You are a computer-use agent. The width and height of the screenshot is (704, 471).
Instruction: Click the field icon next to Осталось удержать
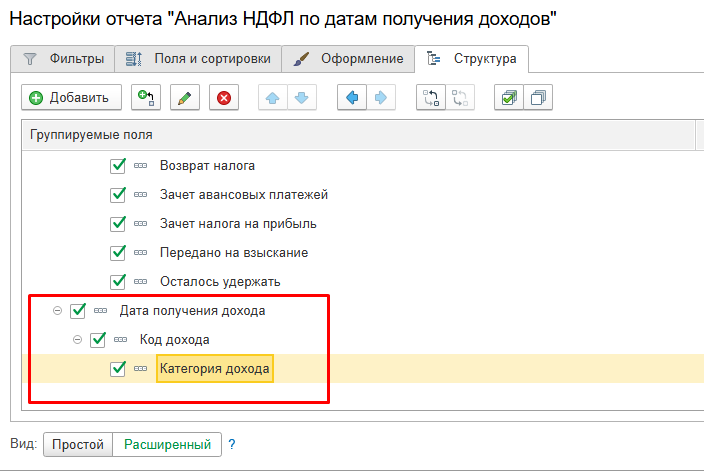[141, 282]
